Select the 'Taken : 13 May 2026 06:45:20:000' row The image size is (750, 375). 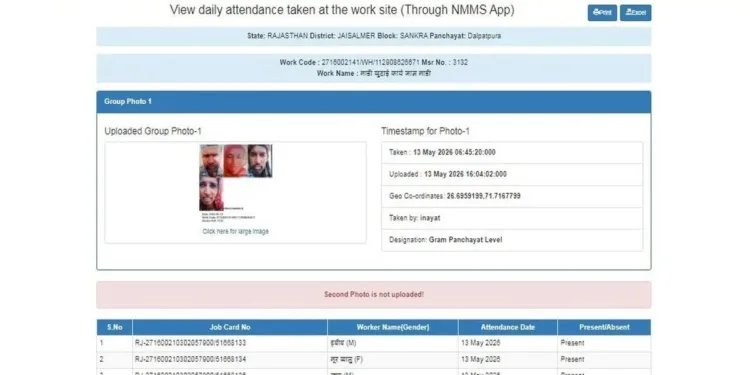(x=512, y=153)
